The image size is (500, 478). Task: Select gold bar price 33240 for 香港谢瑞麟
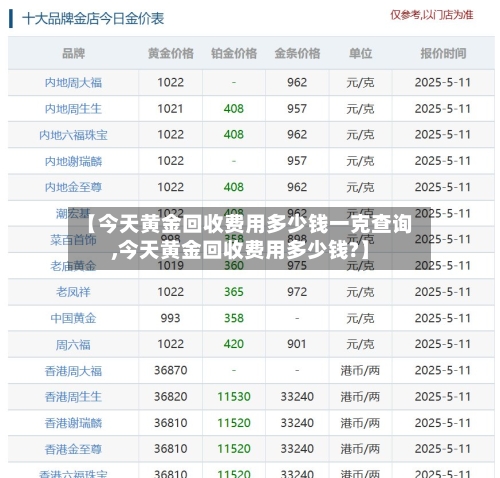click(x=297, y=423)
